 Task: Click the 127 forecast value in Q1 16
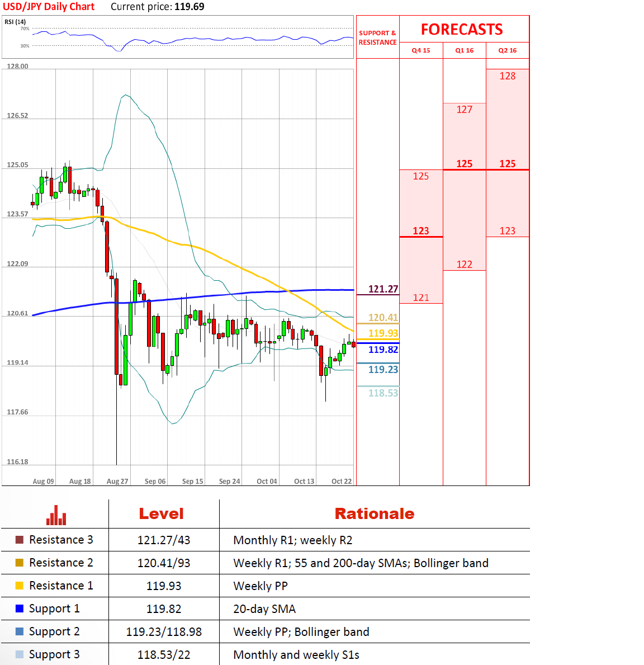coord(464,110)
